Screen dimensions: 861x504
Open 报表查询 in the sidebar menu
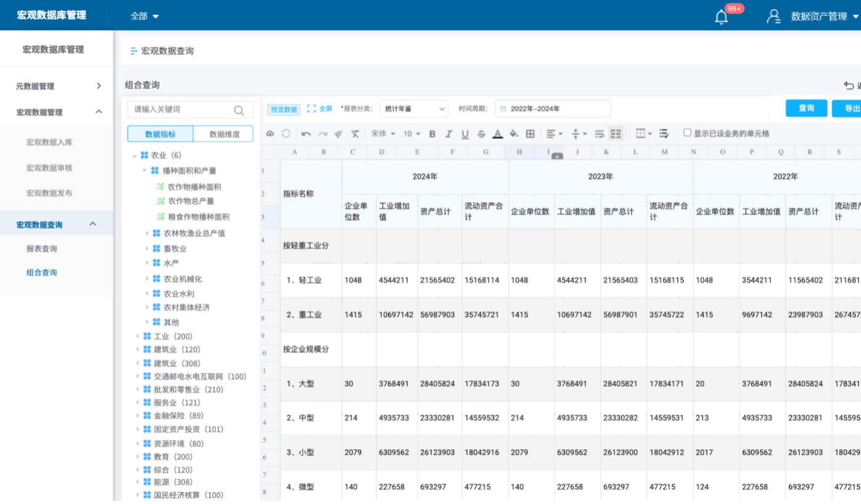point(42,249)
